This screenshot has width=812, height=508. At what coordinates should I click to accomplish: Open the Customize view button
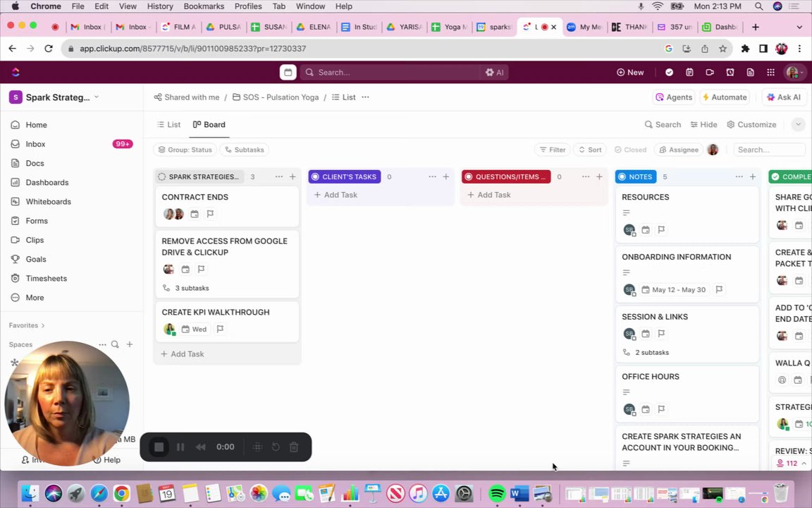click(751, 124)
